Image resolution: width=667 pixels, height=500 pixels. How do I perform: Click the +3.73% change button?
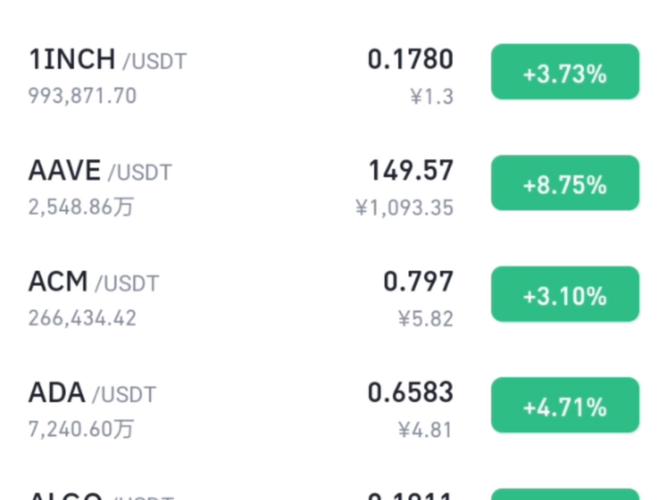pos(564,72)
